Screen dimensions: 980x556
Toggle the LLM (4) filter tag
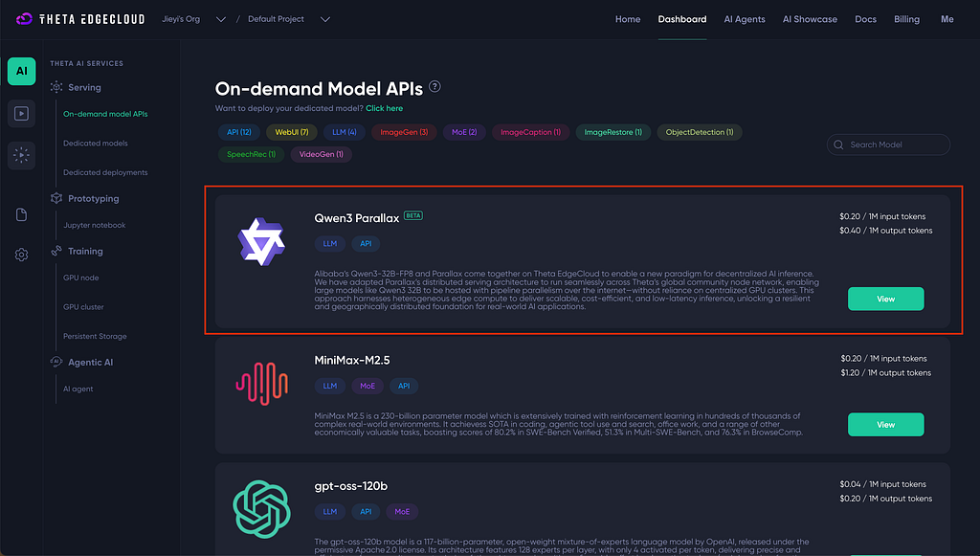tap(345, 132)
